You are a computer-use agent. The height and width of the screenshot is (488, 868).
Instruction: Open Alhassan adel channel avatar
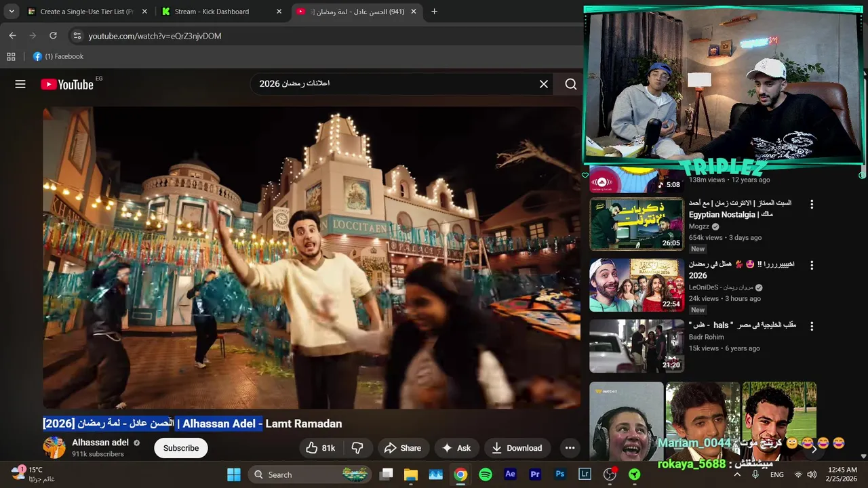(54, 448)
